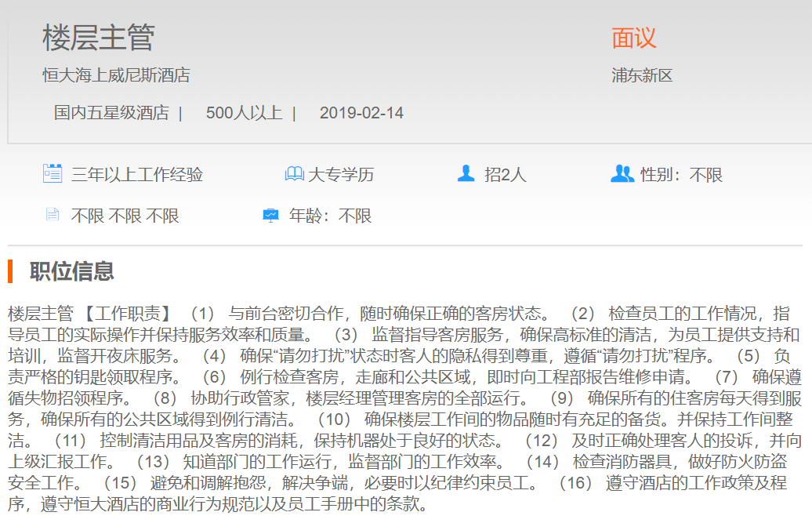The height and width of the screenshot is (523, 812).
Task: Click the 职位信息 section heading
Action: 72,271
